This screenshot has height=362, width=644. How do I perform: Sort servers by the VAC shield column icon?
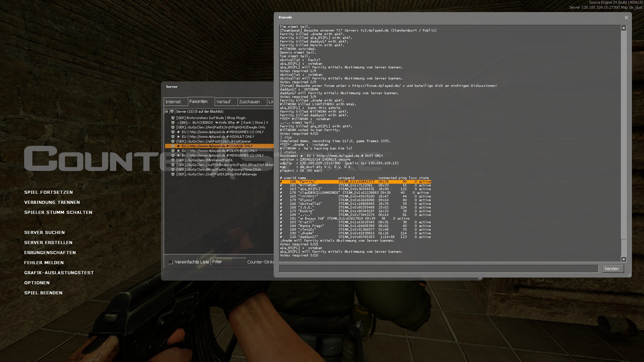[172, 111]
